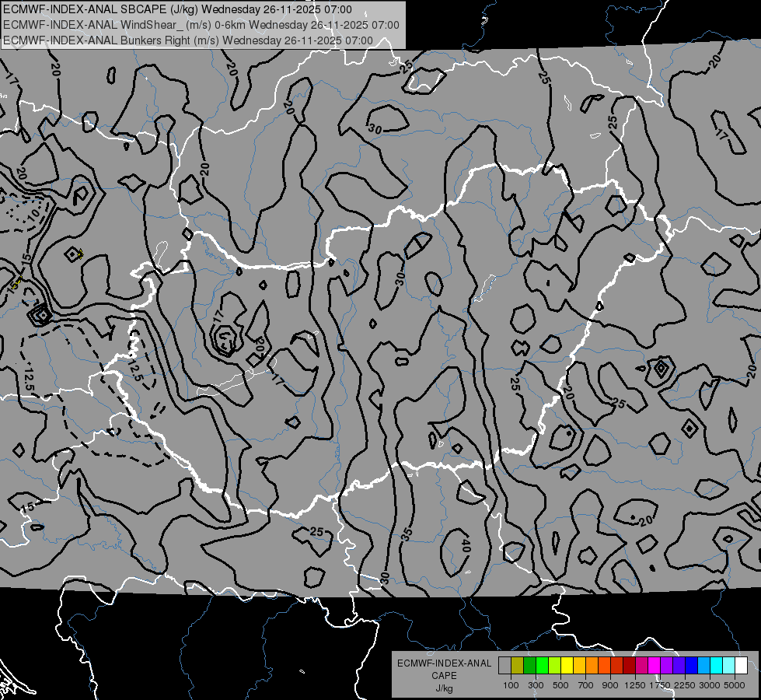The width and height of the screenshot is (761, 700).
Task: Pick the white swatch at legend end
Action: pyautogui.click(x=741, y=665)
